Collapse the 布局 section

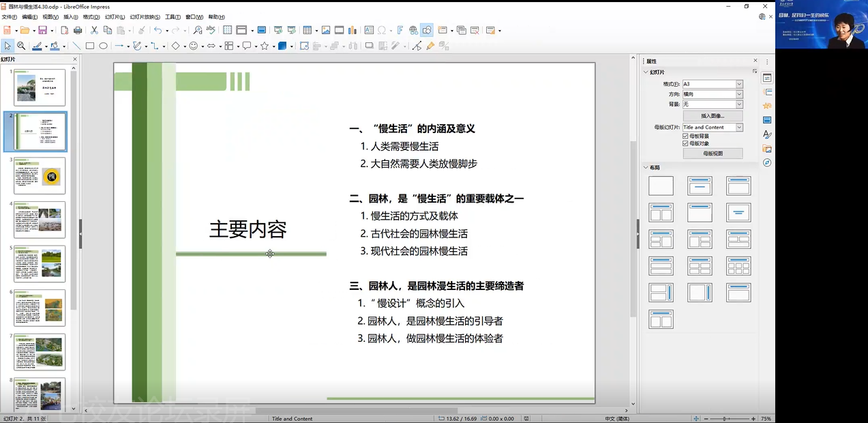point(646,167)
